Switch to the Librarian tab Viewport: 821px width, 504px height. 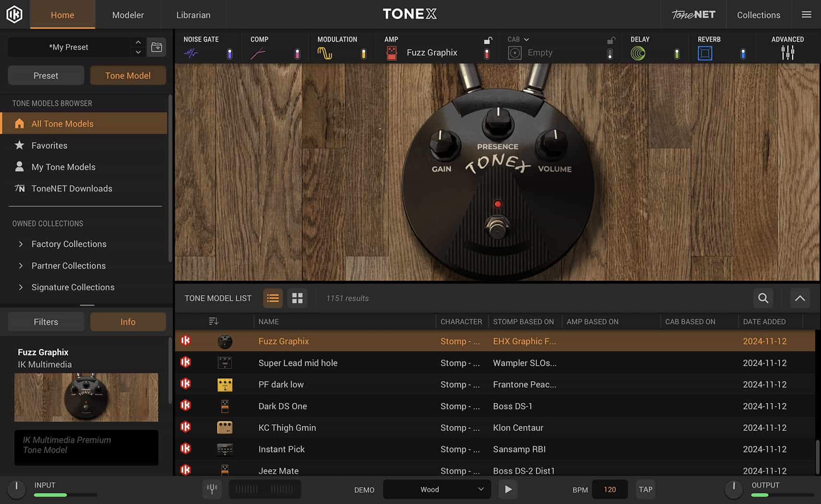(x=193, y=14)
